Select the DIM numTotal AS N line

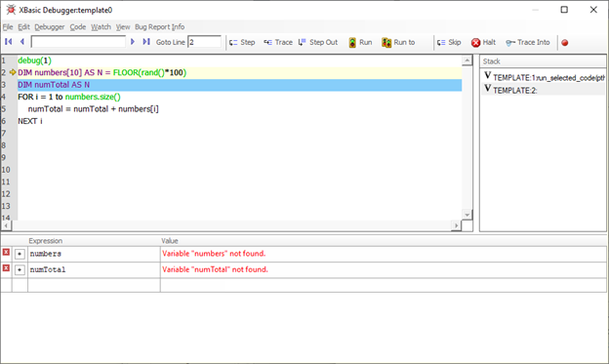(240, 85)
